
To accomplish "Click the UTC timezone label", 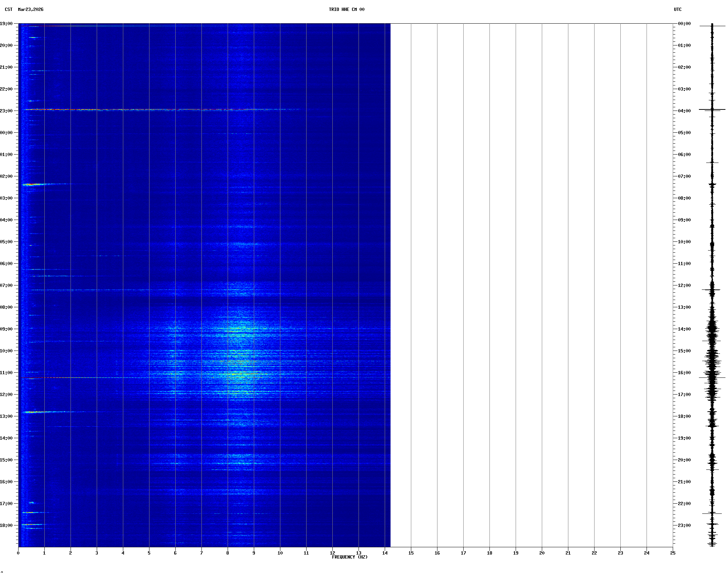I will pyautogui.click(x=677, y=9).
